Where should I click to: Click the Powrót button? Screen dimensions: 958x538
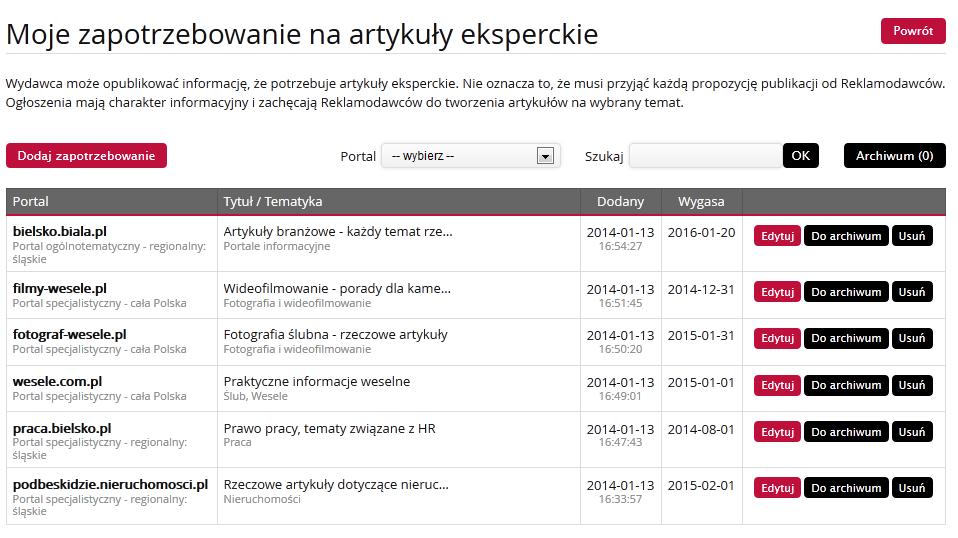coord(913,31)
